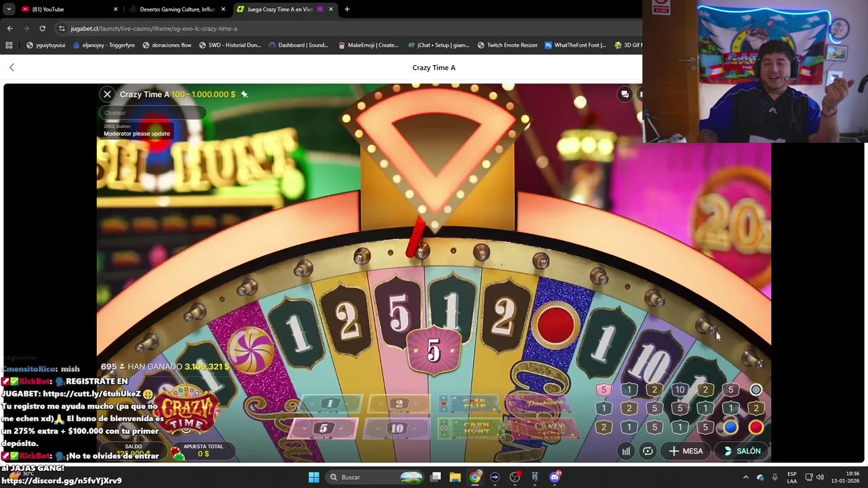Select the blue circle history result
868x488 pixels.
coord(730,427)
